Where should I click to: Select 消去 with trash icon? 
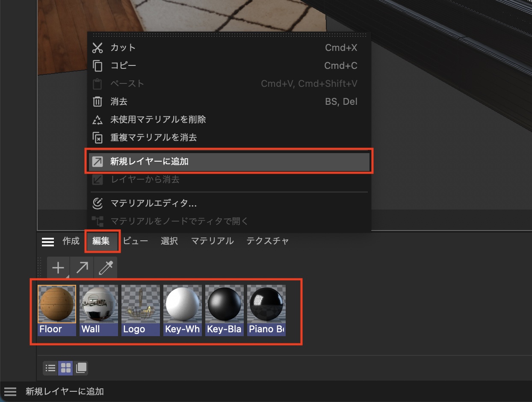tap(118, 102)
